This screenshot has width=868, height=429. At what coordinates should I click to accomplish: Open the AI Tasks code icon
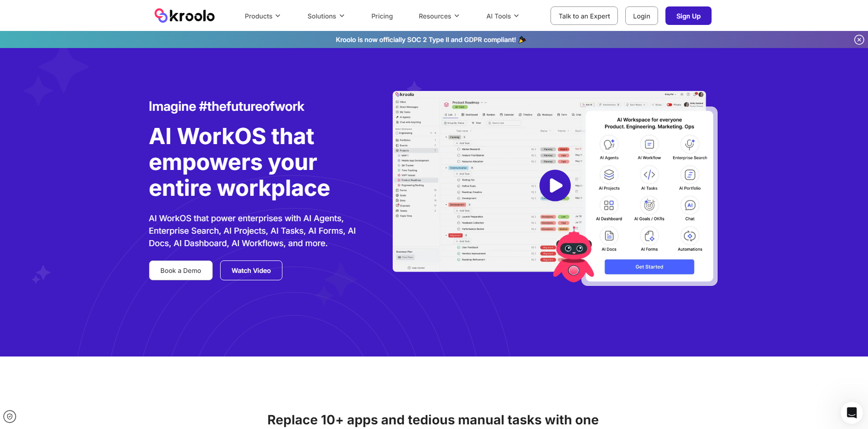(649, 175)
